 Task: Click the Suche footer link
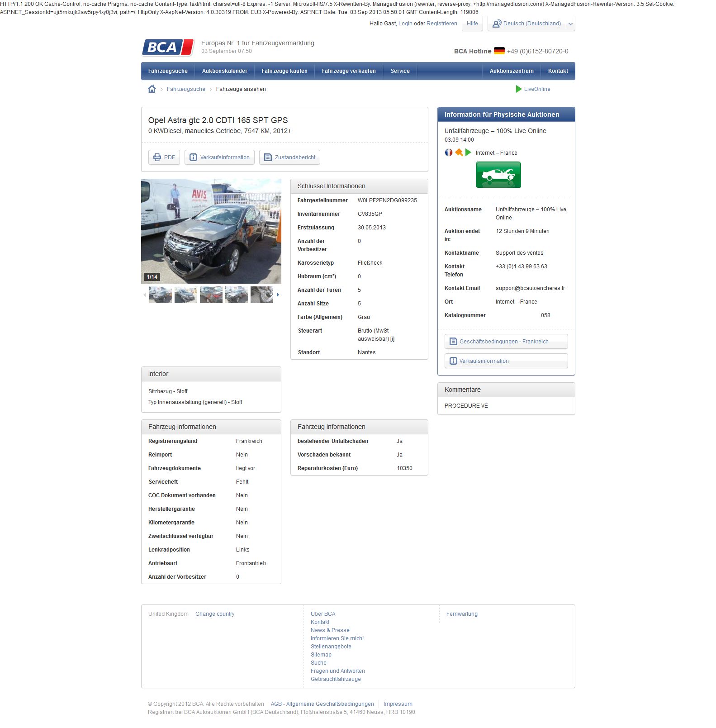point(318,663)
